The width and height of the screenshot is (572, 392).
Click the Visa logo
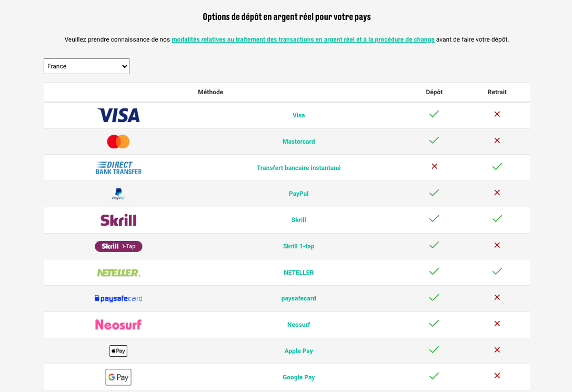tap(118, 115)
